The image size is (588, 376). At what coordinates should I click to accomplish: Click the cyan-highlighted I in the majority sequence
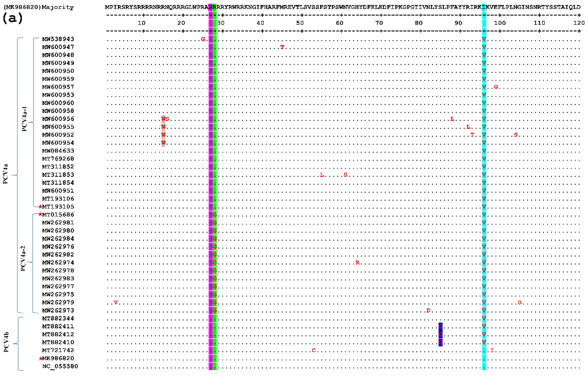point(484,7)
